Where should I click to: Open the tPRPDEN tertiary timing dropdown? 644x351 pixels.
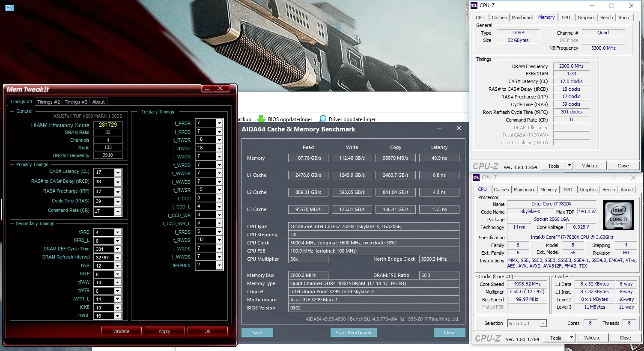coord(219,265)
